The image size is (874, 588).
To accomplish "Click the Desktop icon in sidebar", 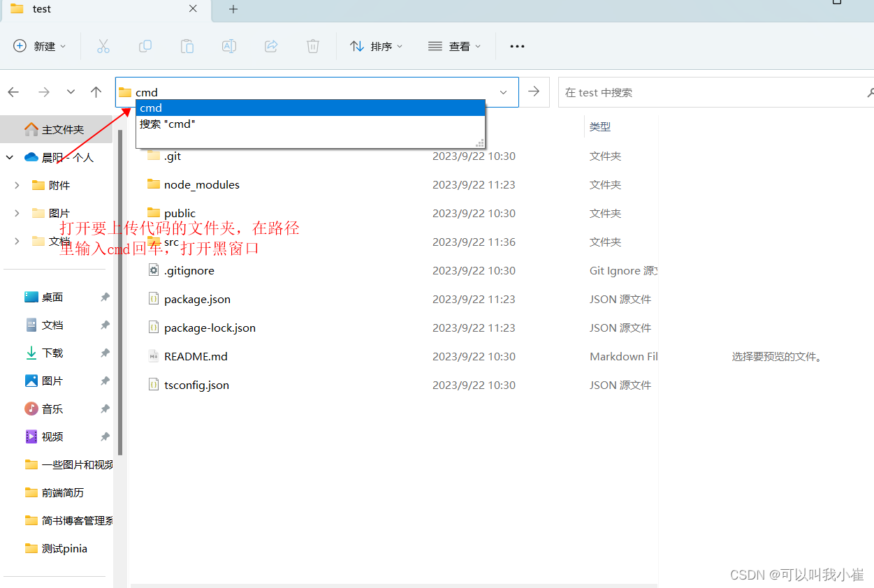I will [x=31, y=297].
